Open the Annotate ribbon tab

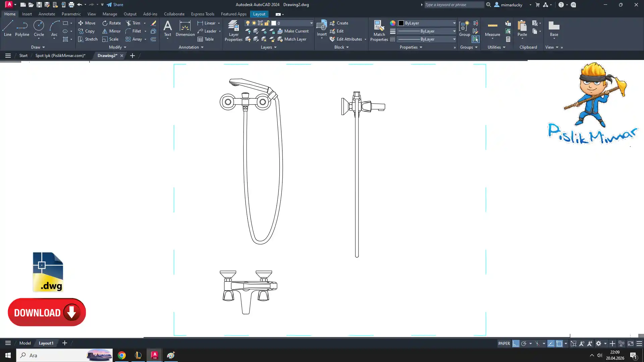47,14
